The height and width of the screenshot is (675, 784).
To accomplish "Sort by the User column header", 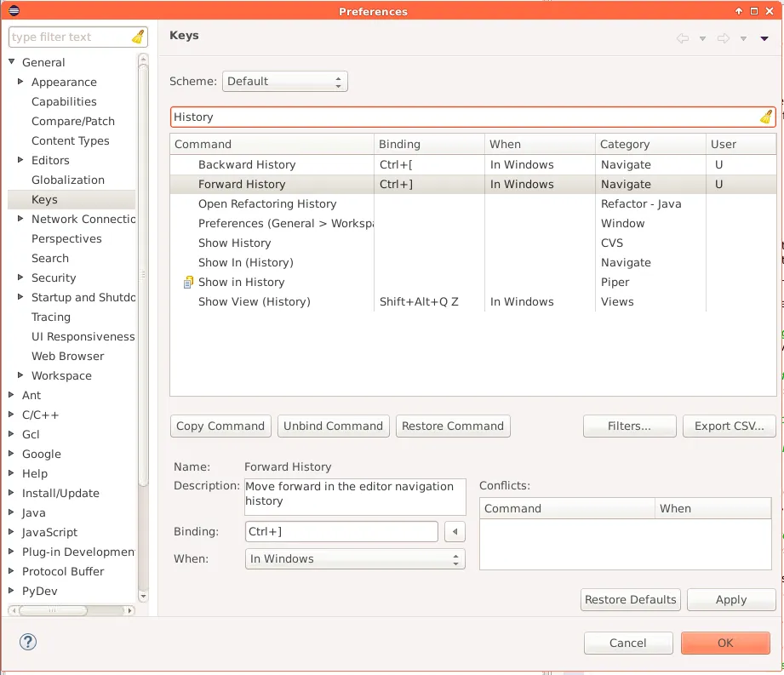I will (x=741, y=144).
